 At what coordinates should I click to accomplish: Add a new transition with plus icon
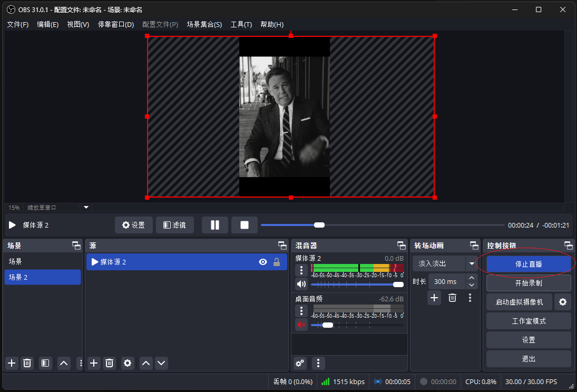(434, 298)
